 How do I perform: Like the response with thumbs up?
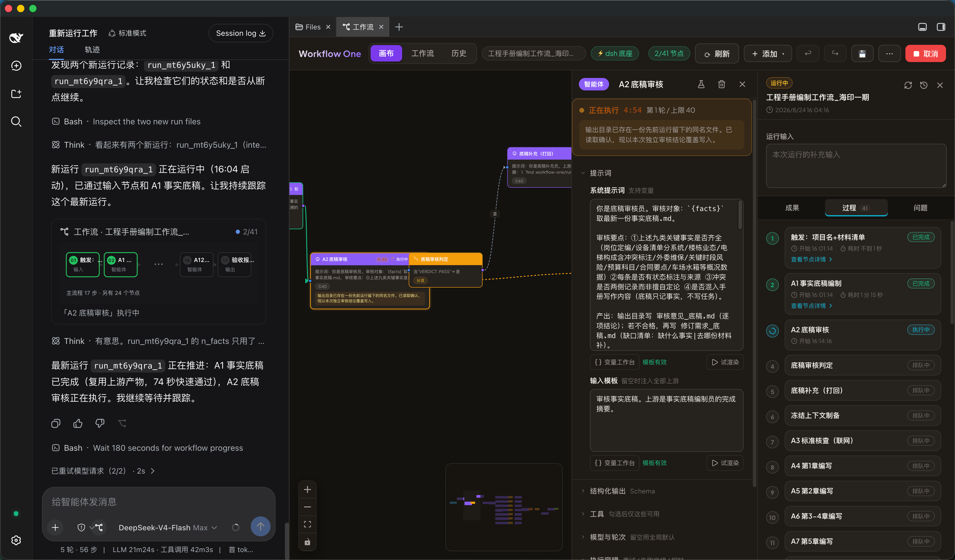78,423
